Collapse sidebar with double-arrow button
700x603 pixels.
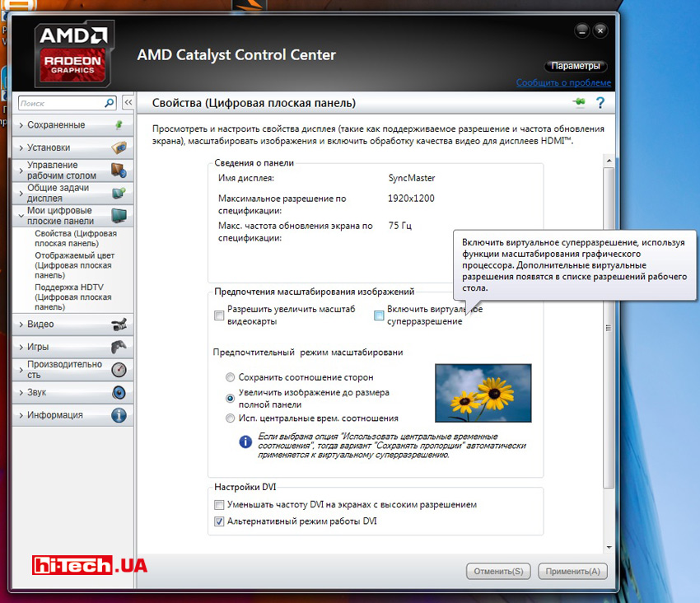pyautogui.click(x=128, y=104)
